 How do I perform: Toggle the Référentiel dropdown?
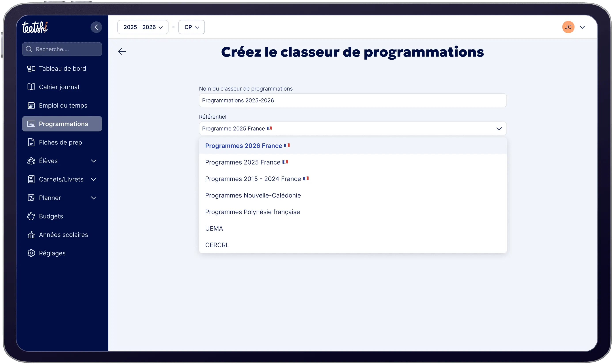(x=352, y=129)
